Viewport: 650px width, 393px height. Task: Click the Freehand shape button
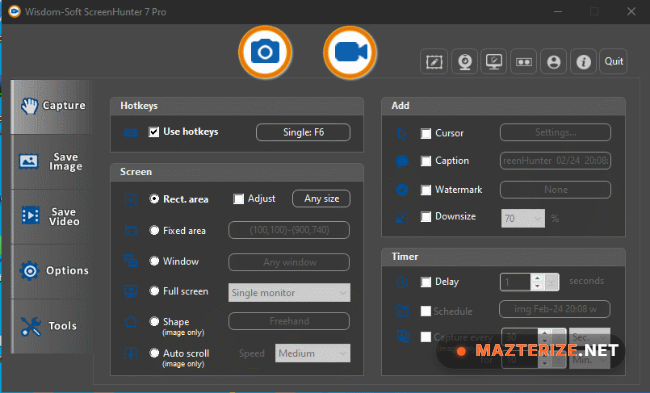[289, 321]
